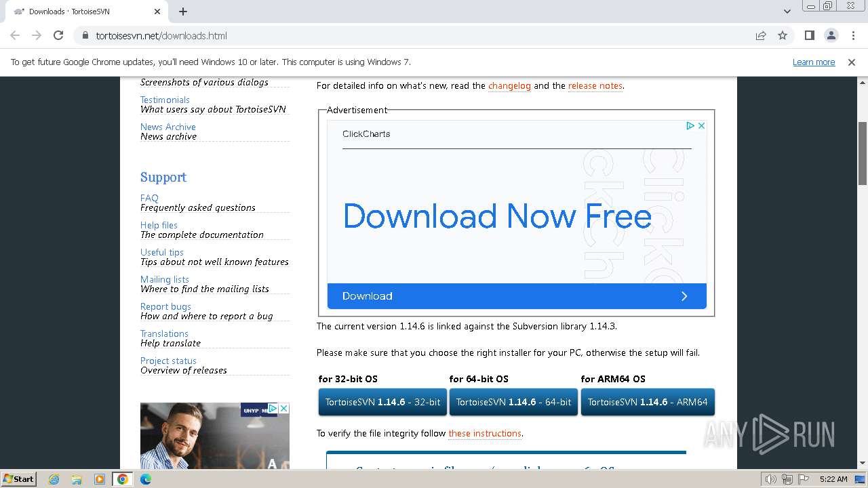The width and height of the screenshot is (868, 488).
Task: Dismiss the Chrome update notification bar
Action: pyautogui.click(x=852, y=62)
